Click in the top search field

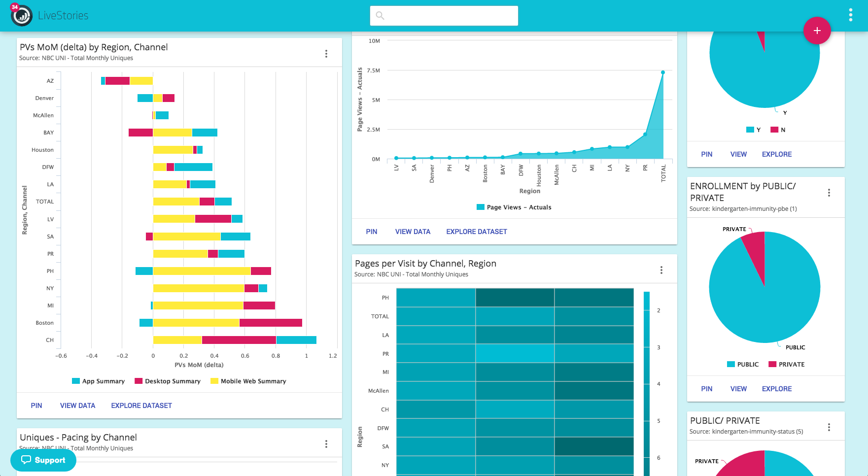click(x=444, y=16)
